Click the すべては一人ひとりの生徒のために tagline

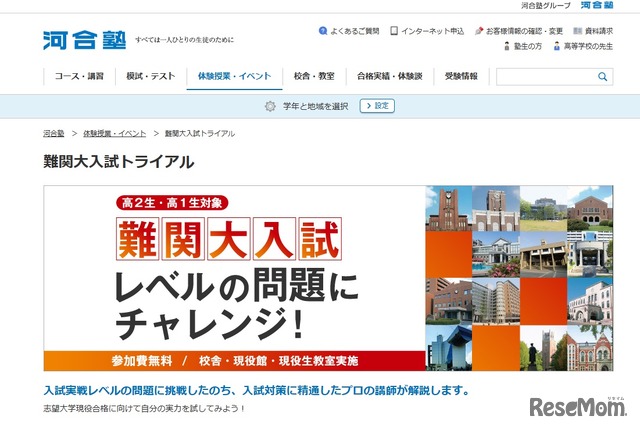pos(184,40)
